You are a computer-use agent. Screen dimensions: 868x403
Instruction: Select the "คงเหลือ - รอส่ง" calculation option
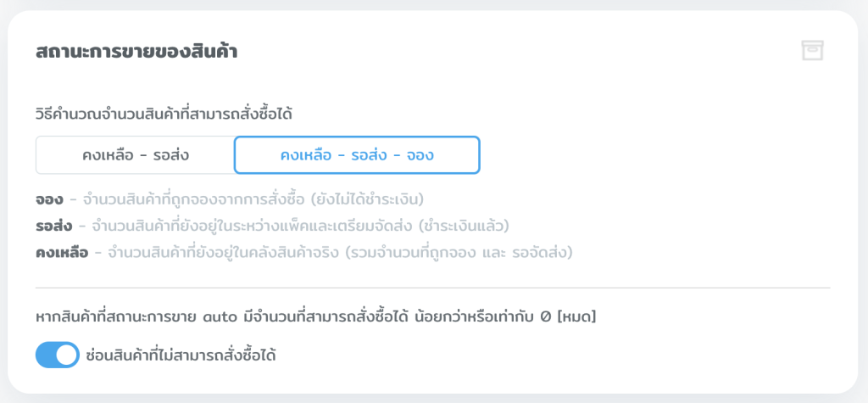(x=136, y=155)
